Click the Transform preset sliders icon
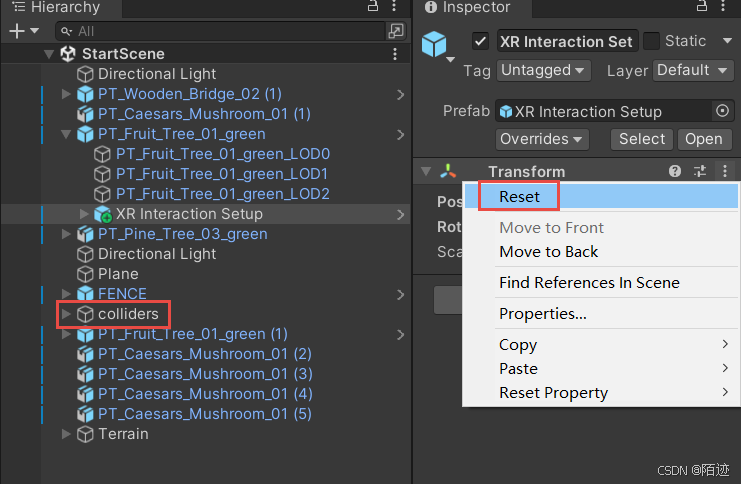Viewport: 741px width, 484px height. tap(700, 171)
